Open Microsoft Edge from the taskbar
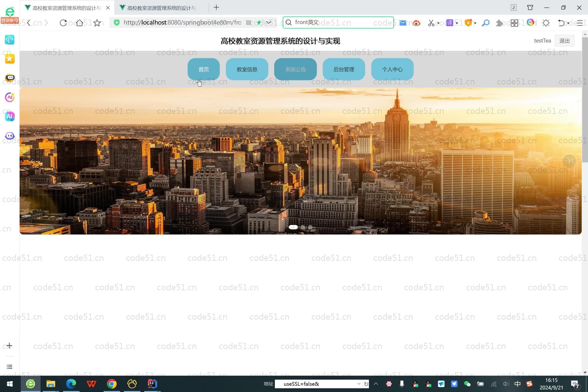588x392 pixels. point(71,384)
